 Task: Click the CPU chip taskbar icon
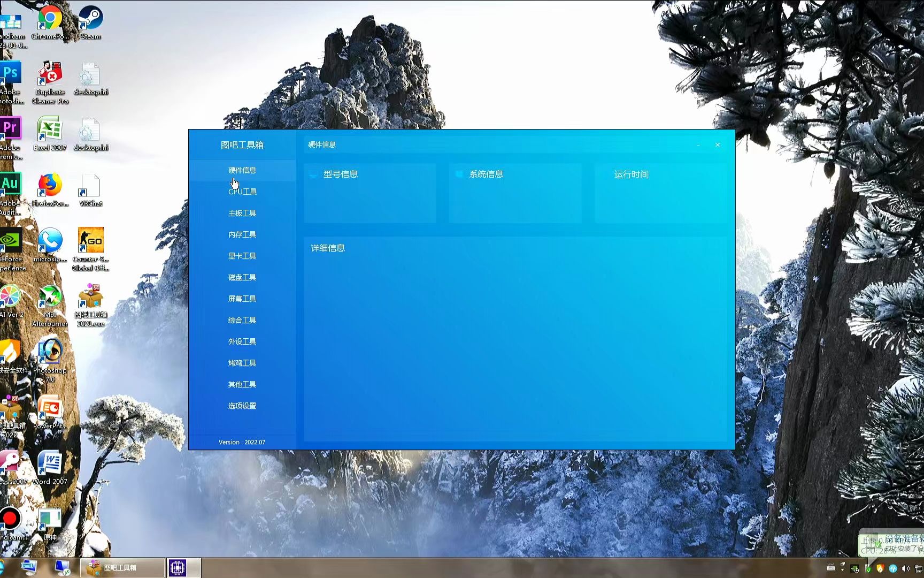pos(177,567)
